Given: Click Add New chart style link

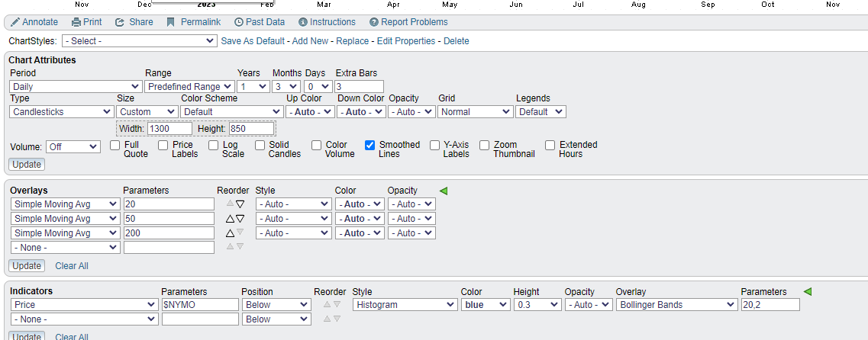Looking at the screenshot, I should click(x=310, y=41).
